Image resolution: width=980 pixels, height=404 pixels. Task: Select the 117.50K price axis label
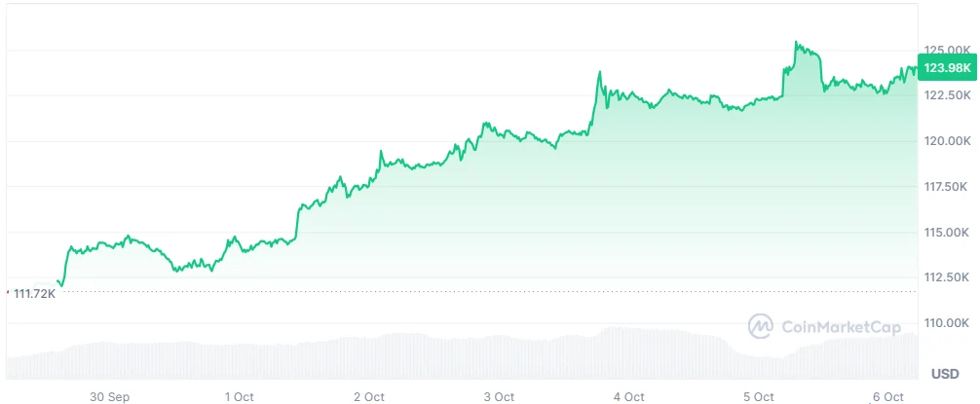tap(946, 187)
